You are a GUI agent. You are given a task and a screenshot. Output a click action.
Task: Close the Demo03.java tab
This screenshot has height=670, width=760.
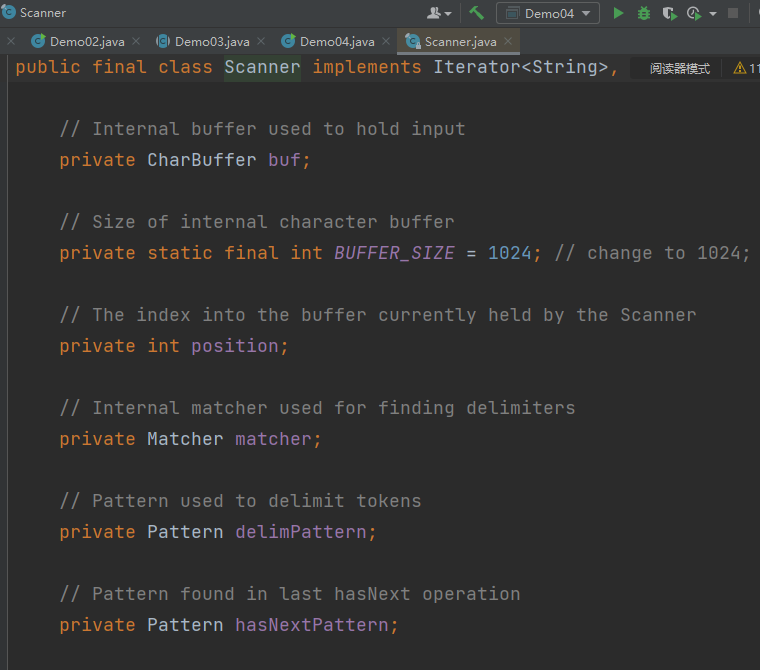(261, 41)
